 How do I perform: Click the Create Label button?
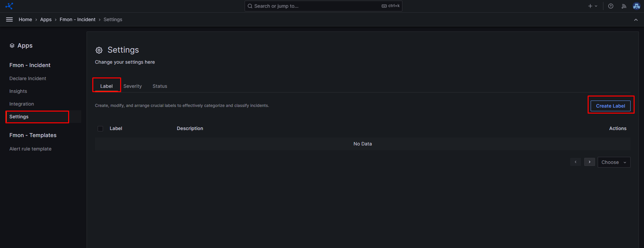(610, 106)
